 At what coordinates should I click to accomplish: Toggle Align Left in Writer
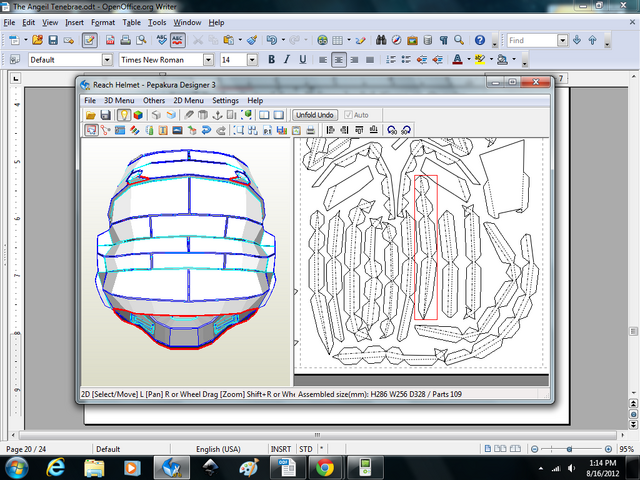pyautogui.click(x=323, y=60)
